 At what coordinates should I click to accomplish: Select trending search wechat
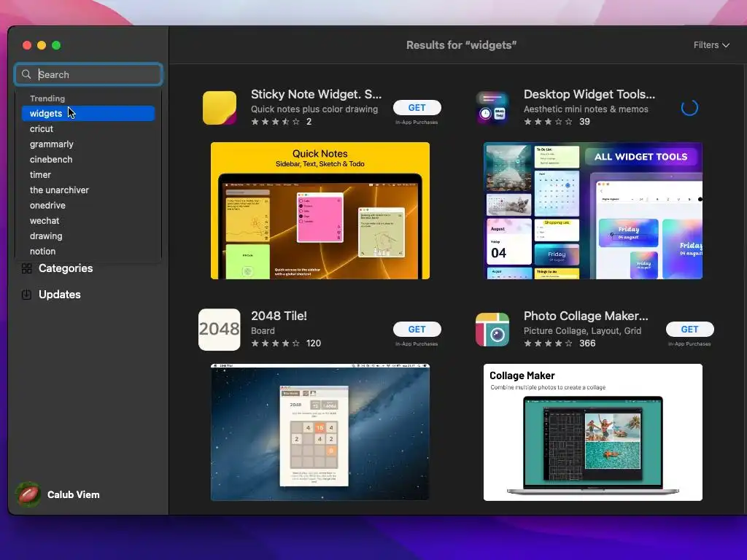88,220
